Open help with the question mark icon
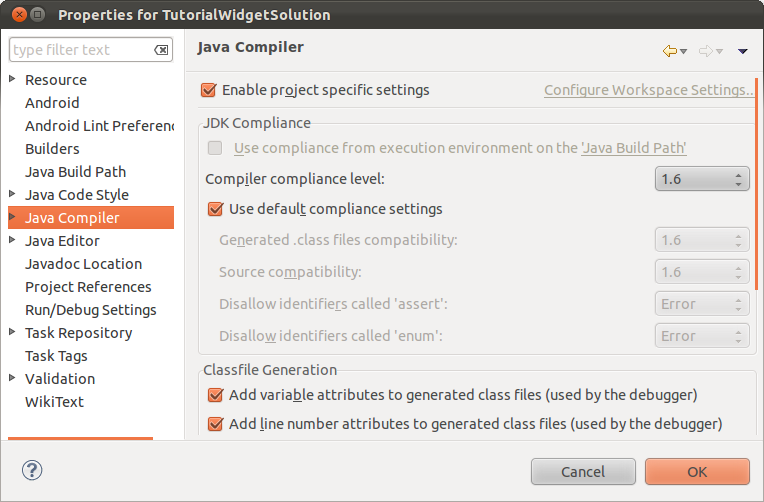This screenshot has width=764, height=502. click(x=32, y=470)
